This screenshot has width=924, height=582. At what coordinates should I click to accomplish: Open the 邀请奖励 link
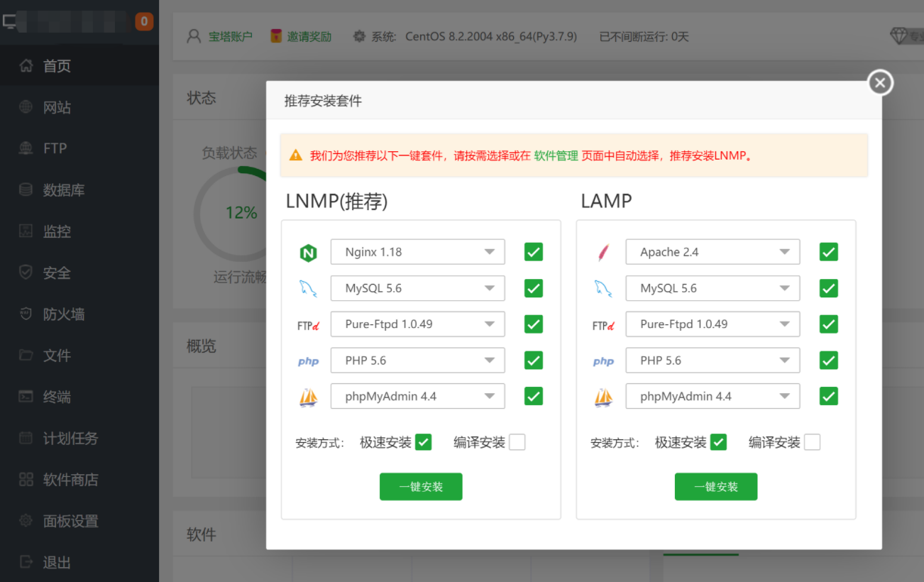309,36
